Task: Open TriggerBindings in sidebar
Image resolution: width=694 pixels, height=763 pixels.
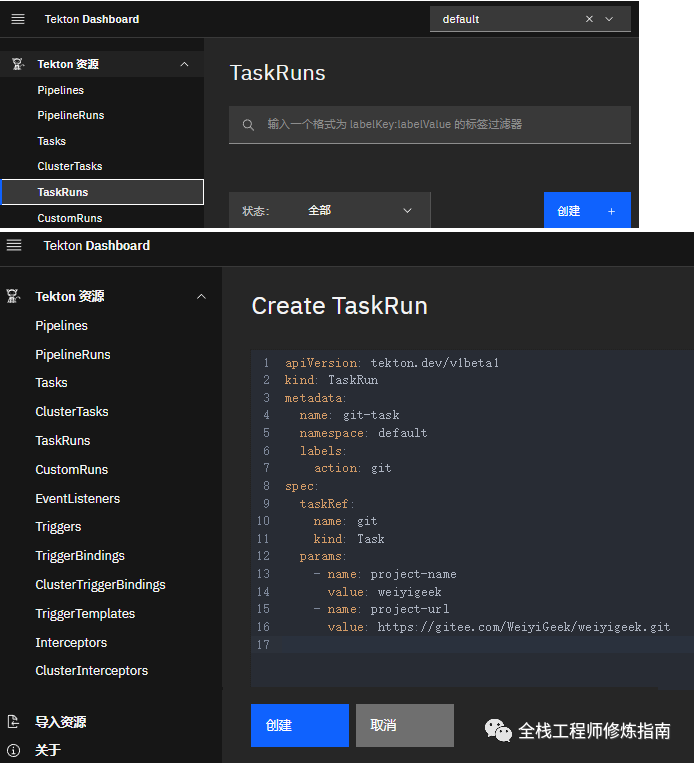Action: [x=80, y=556]
